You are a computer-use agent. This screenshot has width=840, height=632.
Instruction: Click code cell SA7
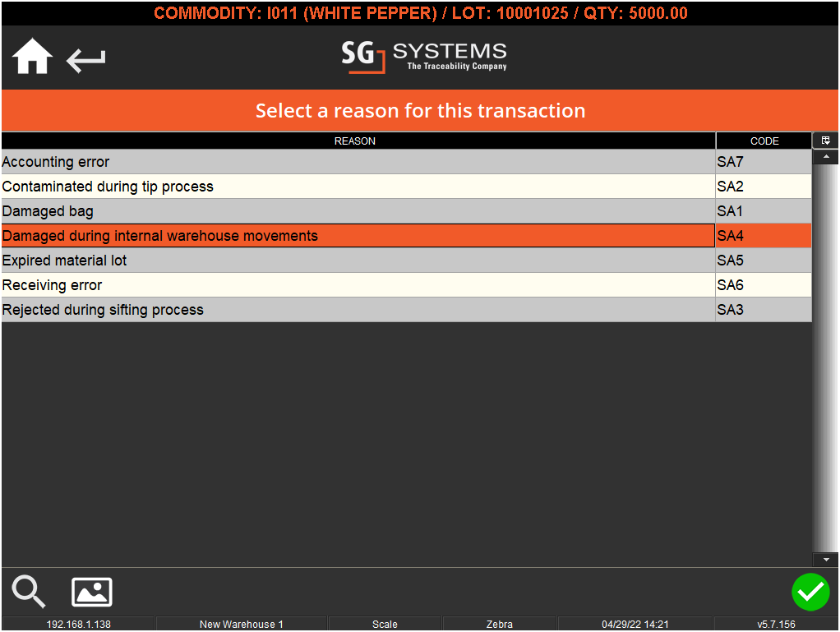pyautogui.click(x=764, y=162)
